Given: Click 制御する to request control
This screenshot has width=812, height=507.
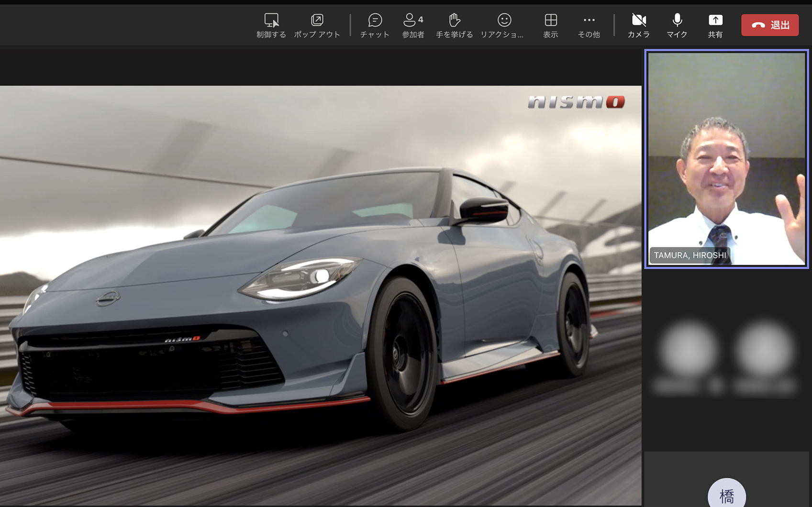Looking at the screenshot, I should point(271,25).
